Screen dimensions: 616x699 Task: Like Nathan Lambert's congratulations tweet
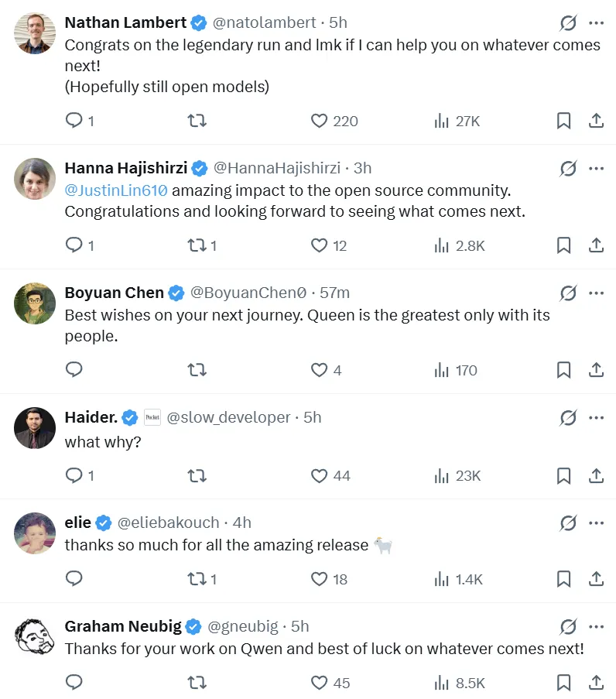point(319,121)
